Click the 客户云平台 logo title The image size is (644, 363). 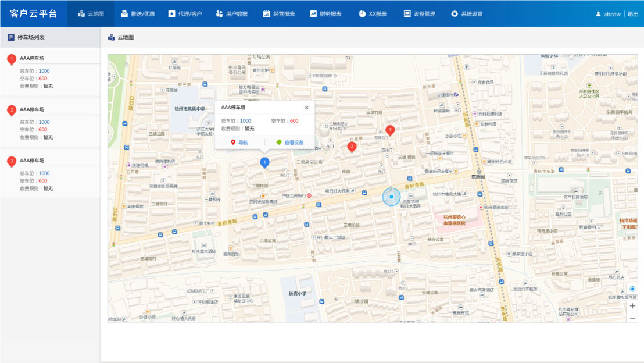click(x=33, y=13)
